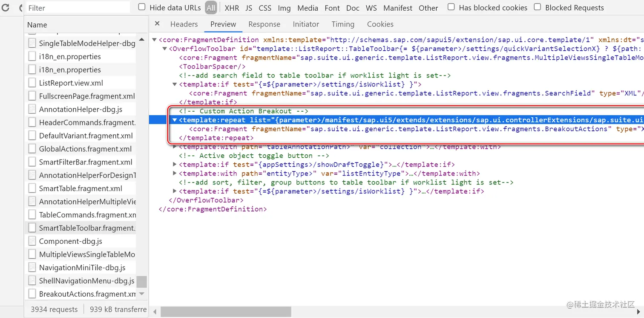Image resolution: width=644 pixels, height=318 pixels.
Task: Click file icon next to GlobalActions.fragment.xml
Action: point(32,149)
